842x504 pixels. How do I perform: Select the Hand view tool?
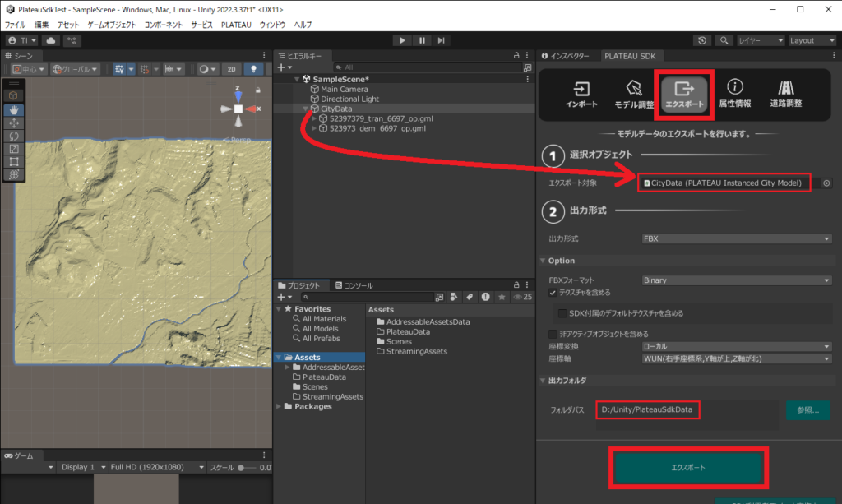14,109
